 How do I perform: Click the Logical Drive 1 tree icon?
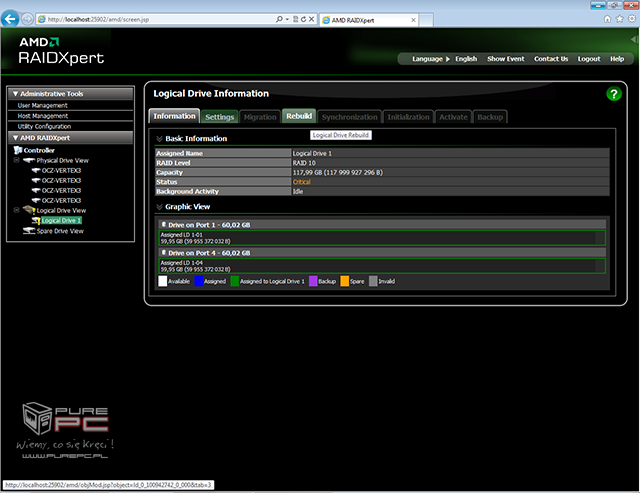(36, 221)
